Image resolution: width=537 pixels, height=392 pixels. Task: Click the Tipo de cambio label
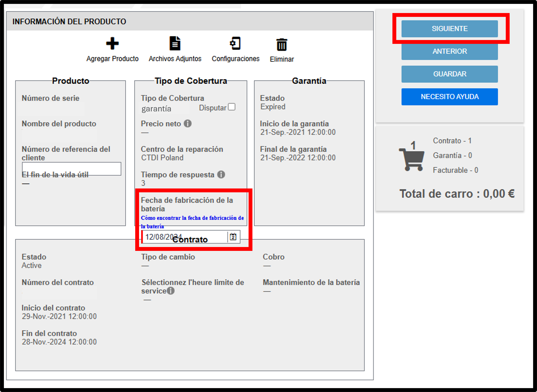click(168, 257)
